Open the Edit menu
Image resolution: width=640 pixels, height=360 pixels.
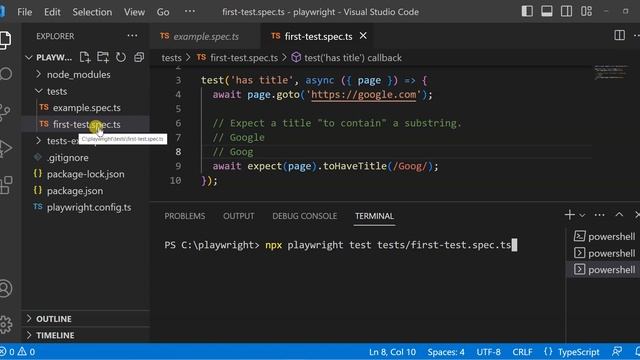[x=52, y=12]
